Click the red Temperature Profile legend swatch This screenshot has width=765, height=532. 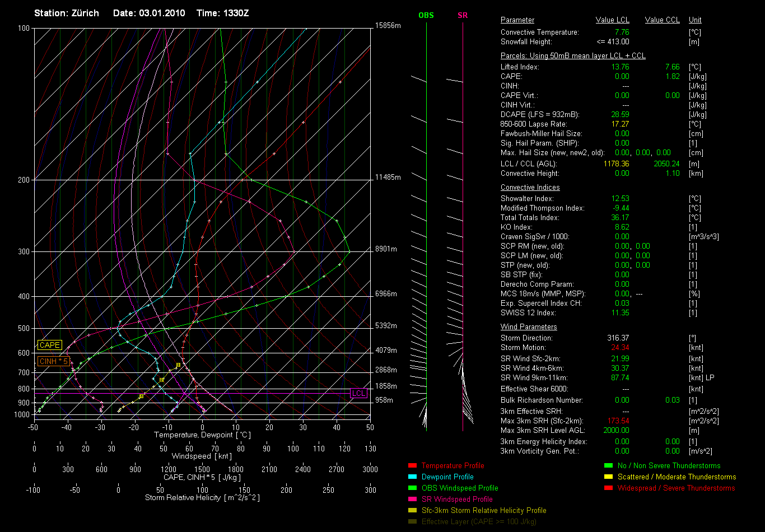[x=413, y=465]
